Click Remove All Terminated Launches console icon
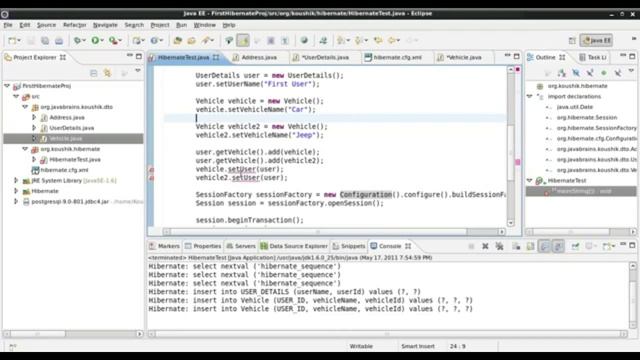Image resolution: width=640 pixels, height=360 pixels. click(499, 246)
